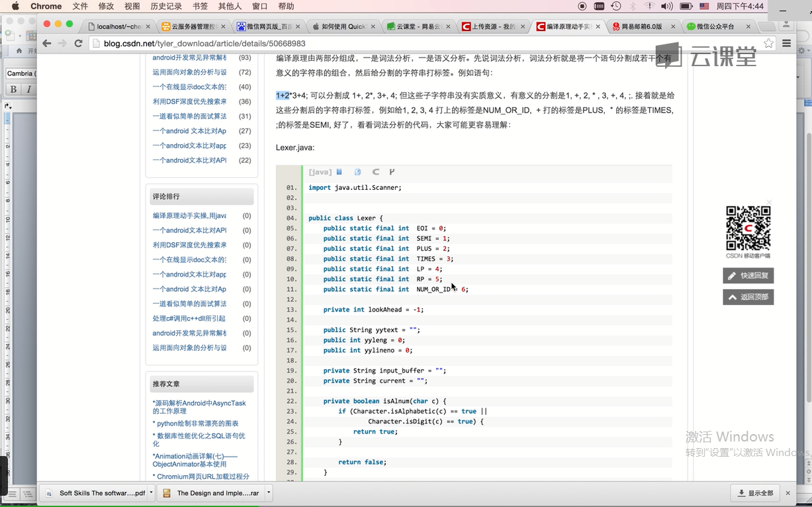Open the 历史记录 menu
The height and width of the screenshot is (507, 812).
(x=166, y=6)
